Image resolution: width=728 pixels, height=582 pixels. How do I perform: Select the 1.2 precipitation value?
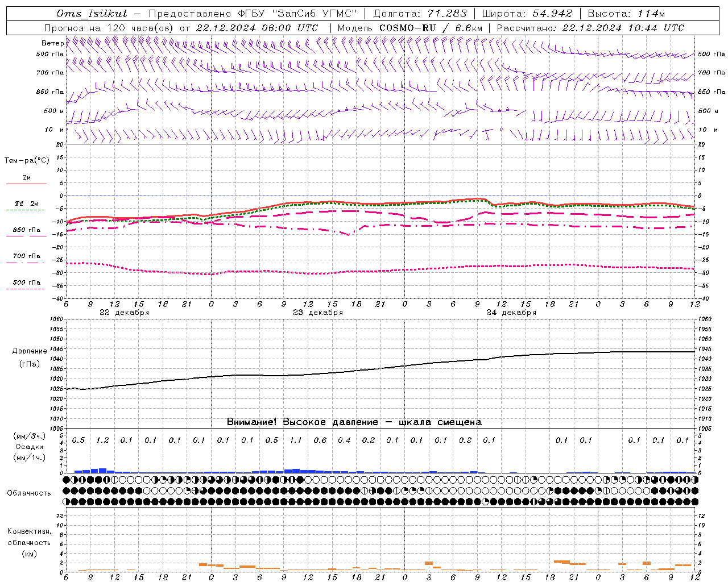point(102,440)
